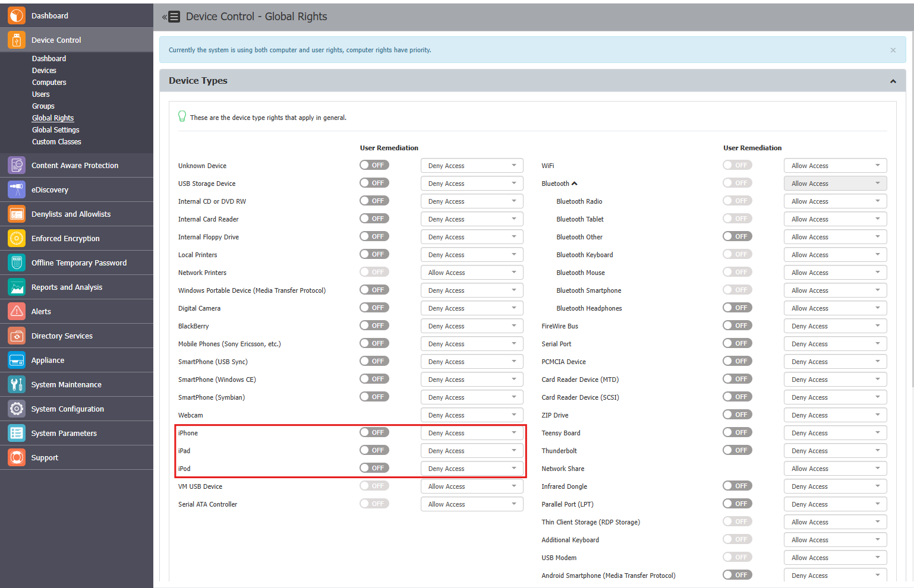Click the Device Control USB icon
This screenshot has width=914, height=588.
pos(17,40)
